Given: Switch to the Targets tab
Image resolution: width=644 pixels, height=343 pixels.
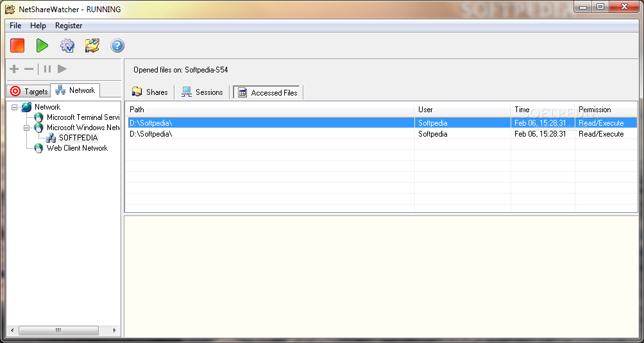Looking at the screenshot, I should pos(29,91).
